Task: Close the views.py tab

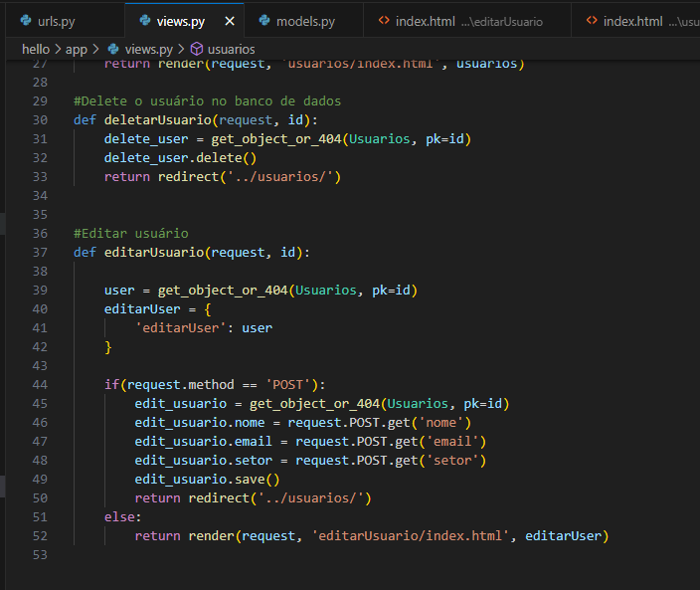Action: tap(231, 21)
